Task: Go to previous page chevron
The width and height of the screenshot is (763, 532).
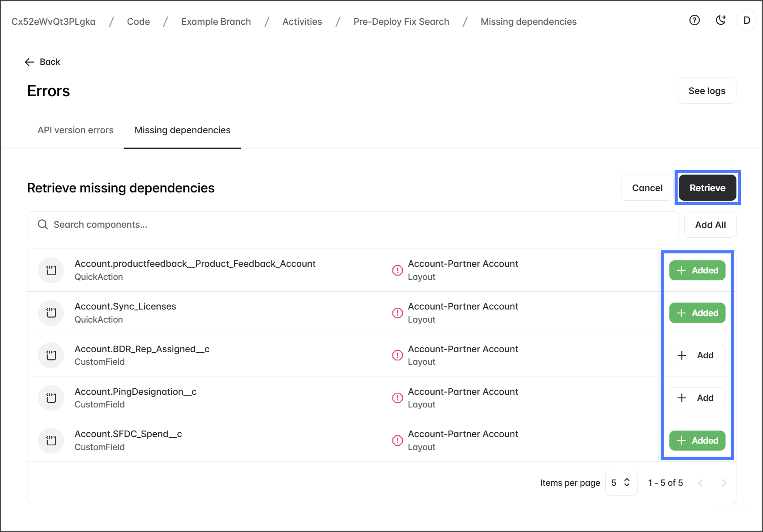Action: (x=701, y=483)
